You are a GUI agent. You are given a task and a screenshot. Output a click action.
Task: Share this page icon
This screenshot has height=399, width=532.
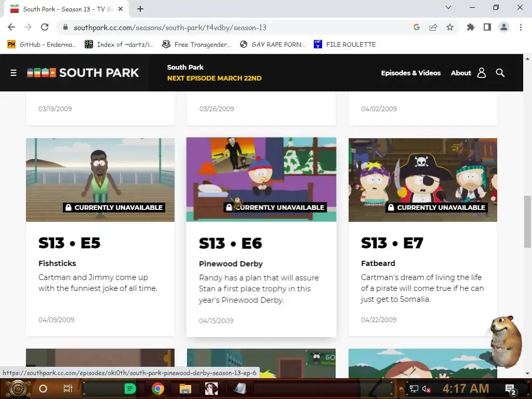click(x=433, y=27)
